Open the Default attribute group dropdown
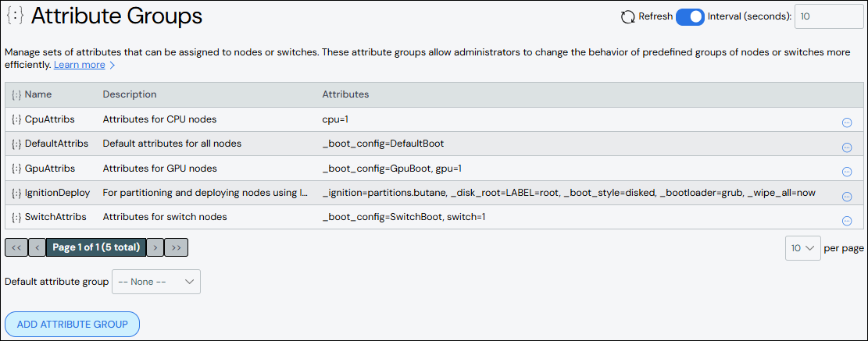This screenshot has width=868, height=341. (156, 282)
